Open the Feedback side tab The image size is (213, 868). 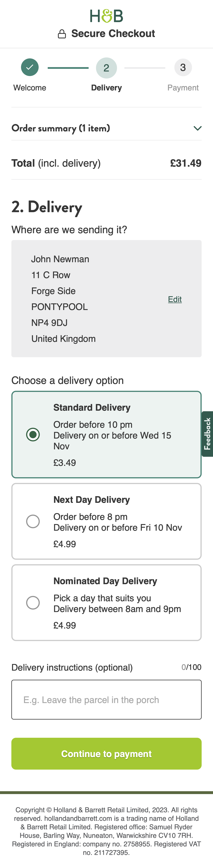(207, 434)
